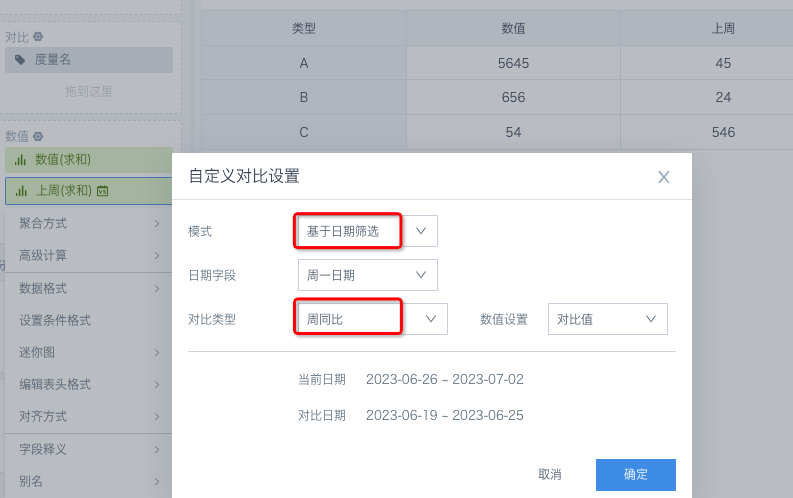The image size is (793, 498).
Task: Expand the 编辑表头格式 submenu
Action: [x=89, y=384]
